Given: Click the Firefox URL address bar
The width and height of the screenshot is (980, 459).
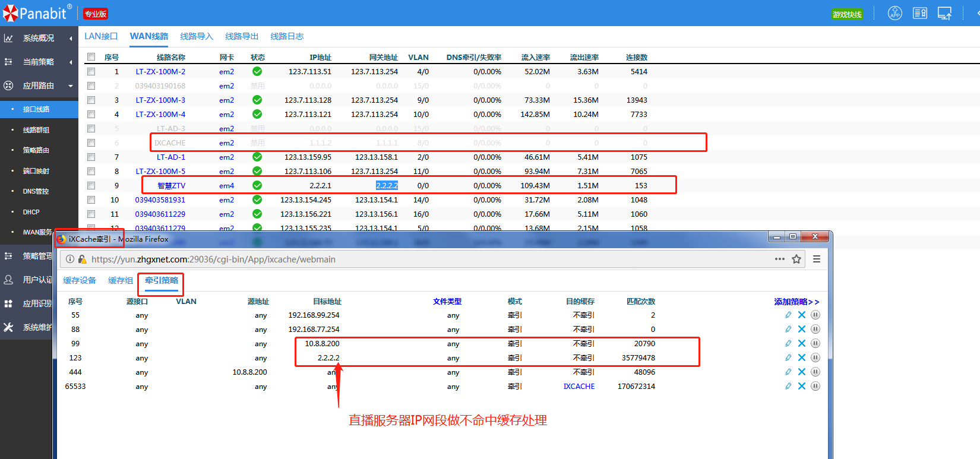Looking at the screenshot, I should (416, 259).
